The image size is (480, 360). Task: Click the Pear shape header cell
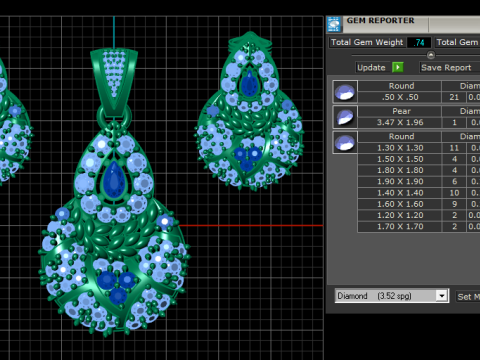tap(400, 111)
